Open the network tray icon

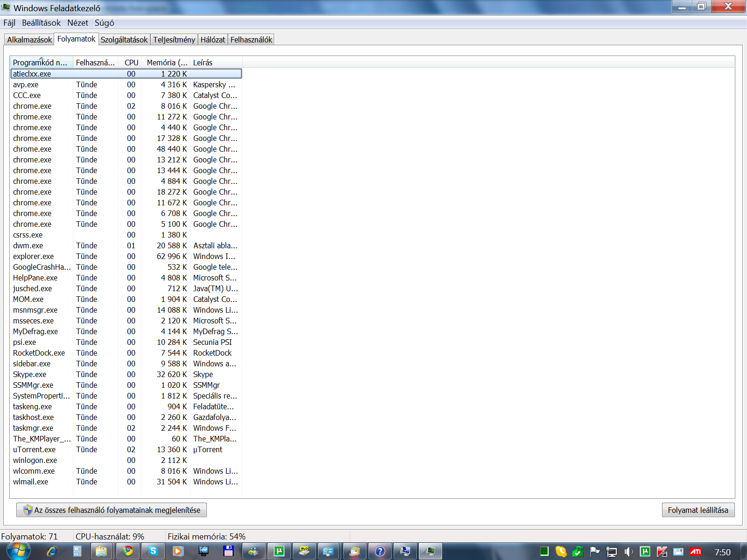click(x=611, y=552)
